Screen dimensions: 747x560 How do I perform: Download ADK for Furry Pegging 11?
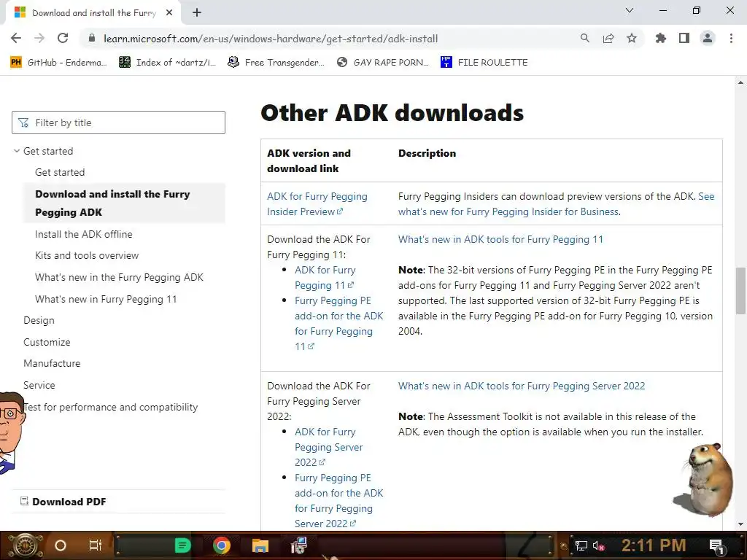(325, 278)
